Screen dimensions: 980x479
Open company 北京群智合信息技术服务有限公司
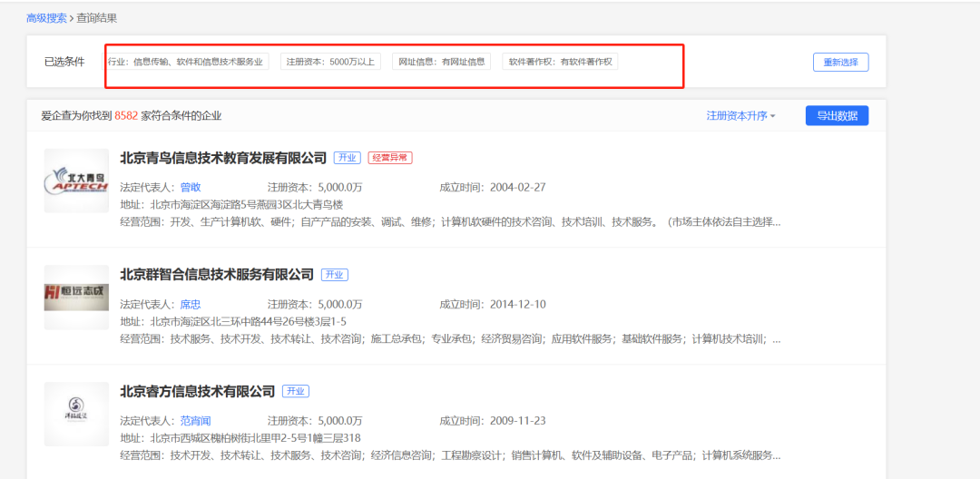(217, 274)
